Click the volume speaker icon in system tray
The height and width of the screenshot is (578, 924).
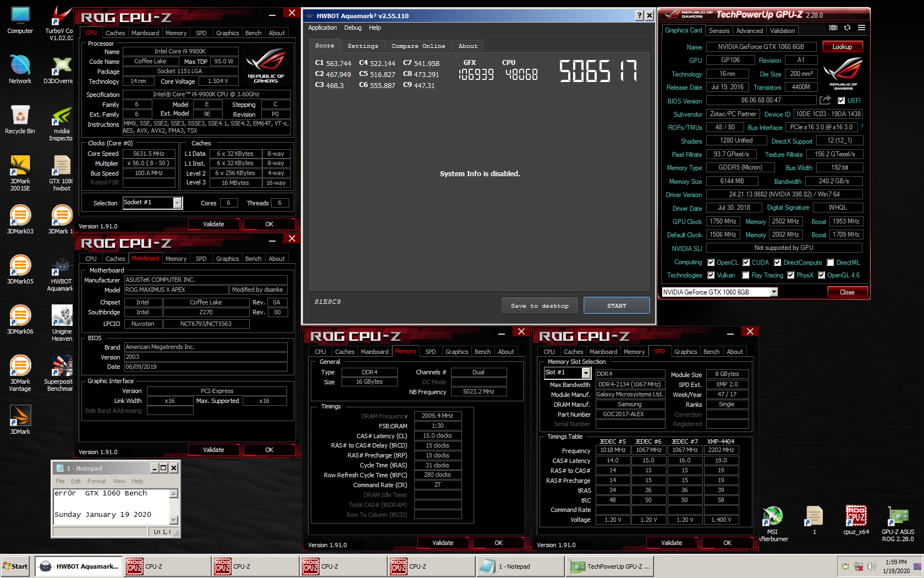pyautogui.click(x=871, y=566)
